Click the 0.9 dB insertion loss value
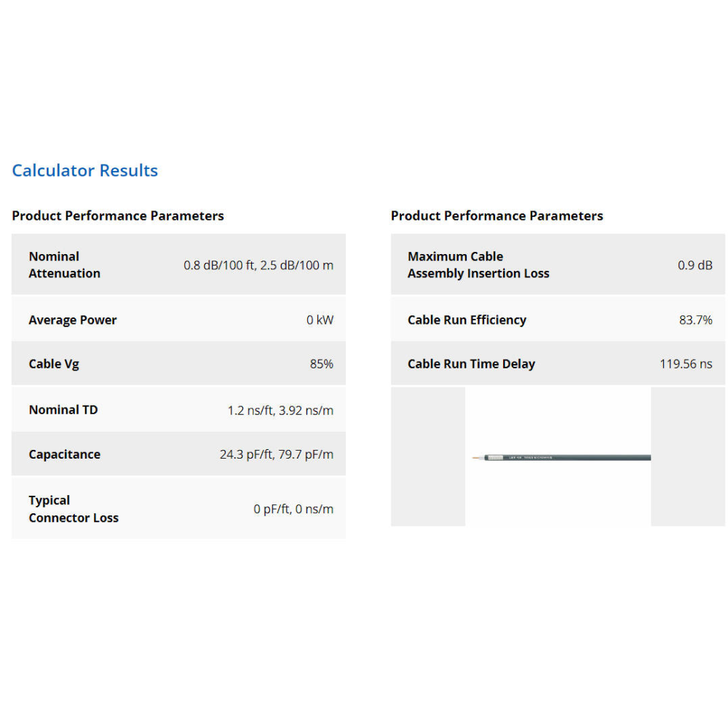This screenshot has height=728, width=728. pyautogui.click(x=695, y=265)
